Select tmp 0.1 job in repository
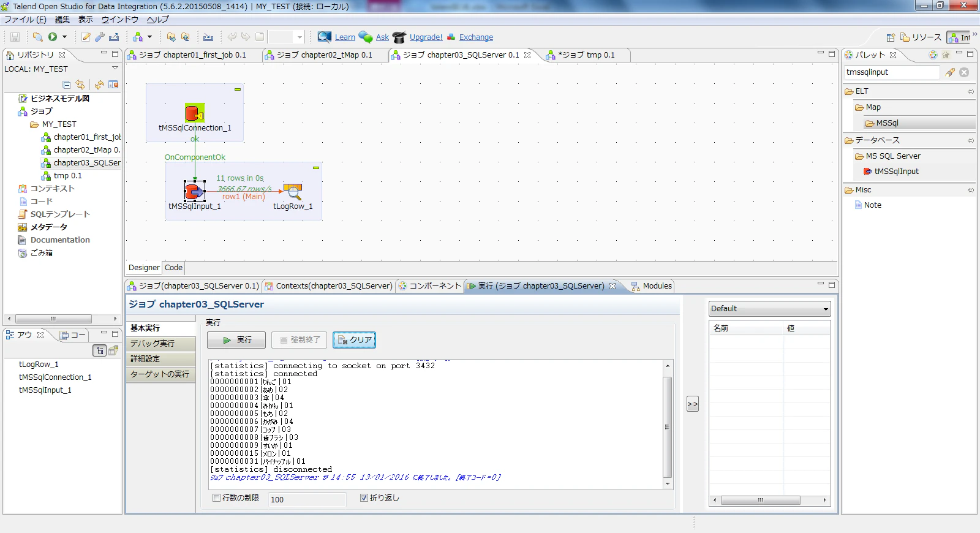 pos(67,176)
